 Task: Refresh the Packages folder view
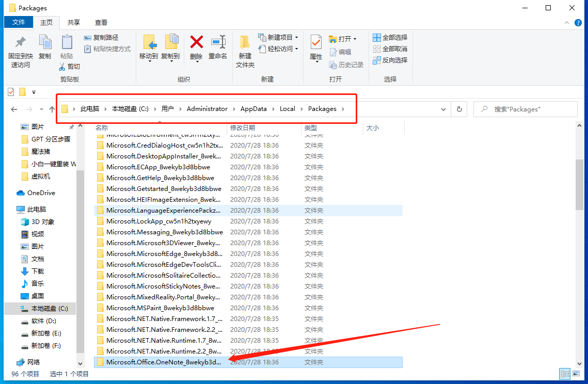point(459,109)
